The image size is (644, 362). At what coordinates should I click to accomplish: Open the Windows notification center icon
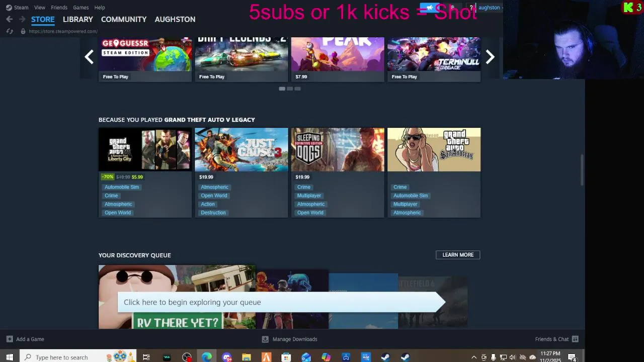click(x=572, y=357)
